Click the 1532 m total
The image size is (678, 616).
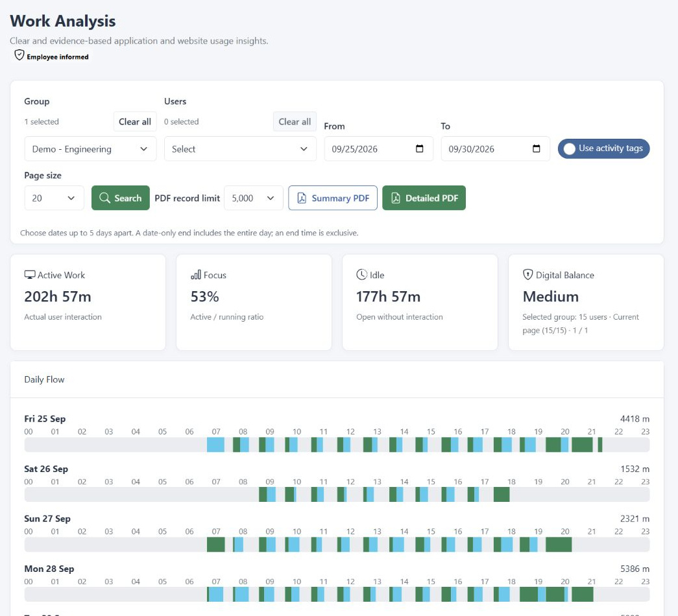[635, 469]
